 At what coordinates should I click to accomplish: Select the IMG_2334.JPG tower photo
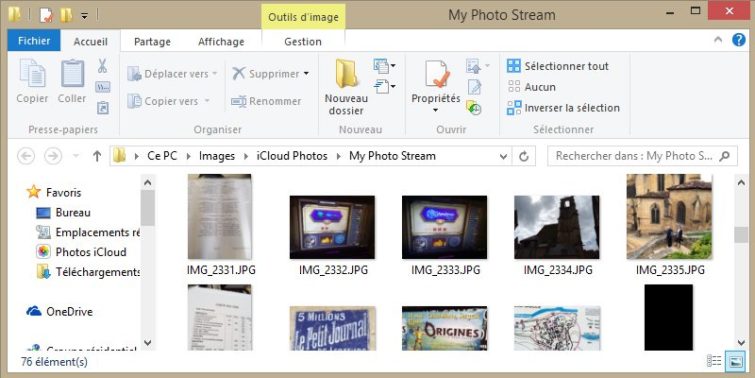click(x=557, y=227)
